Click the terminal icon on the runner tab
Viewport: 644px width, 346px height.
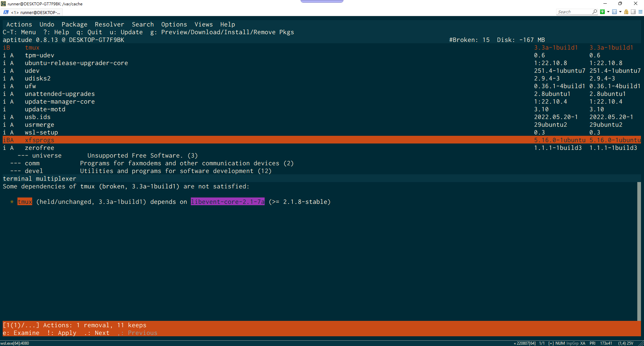(x=6, y=12)
